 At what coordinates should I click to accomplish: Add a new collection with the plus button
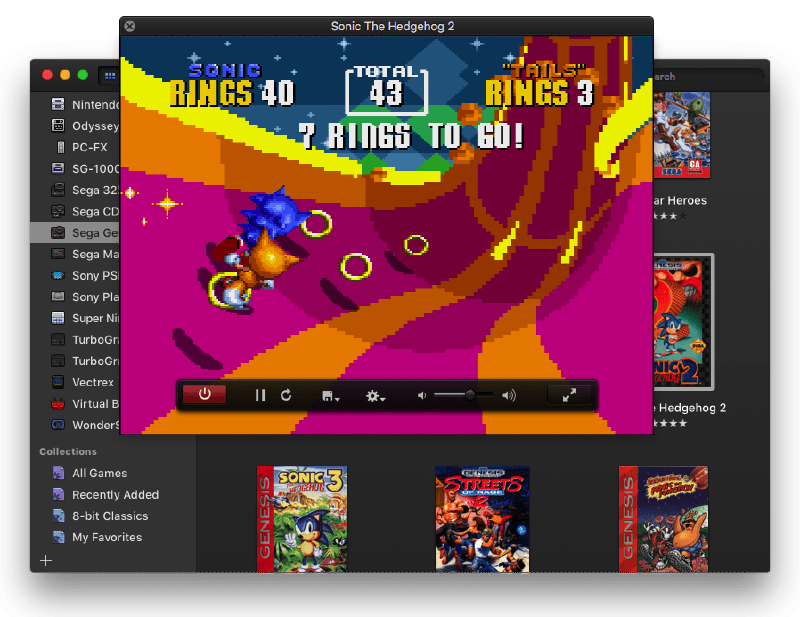45,561
